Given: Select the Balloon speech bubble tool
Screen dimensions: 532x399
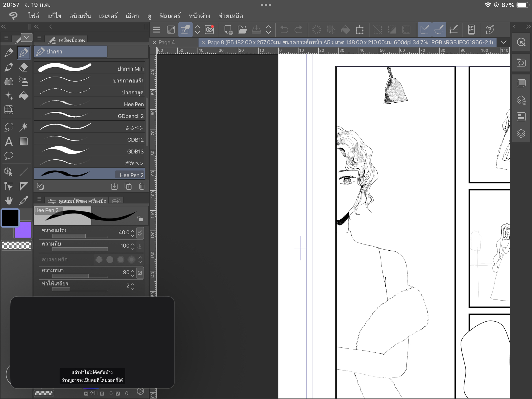Looking at the screenshot, I should 9,156.
